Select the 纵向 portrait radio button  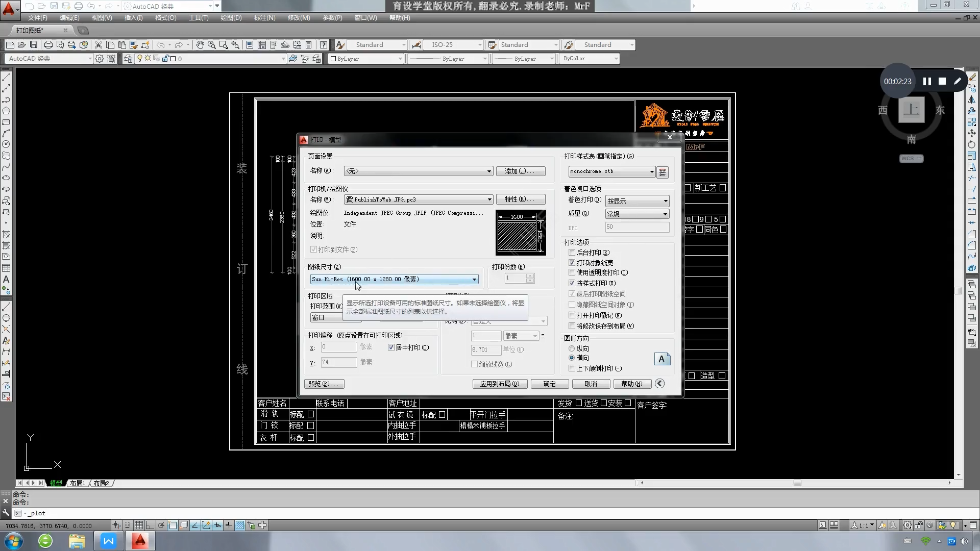pyautogui.click(x=572, y=348)
